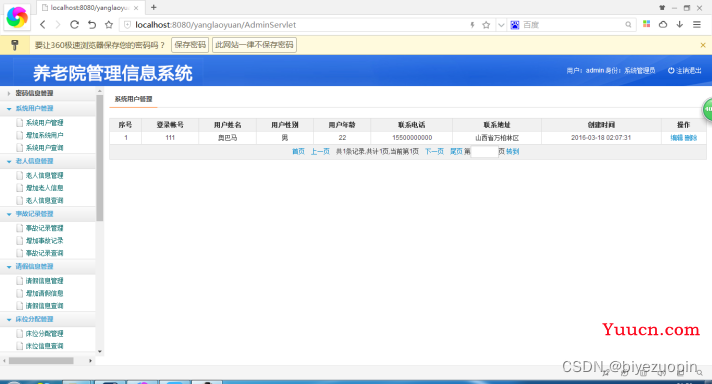Click the skin shirt icon in title bar

pos(662,8)
